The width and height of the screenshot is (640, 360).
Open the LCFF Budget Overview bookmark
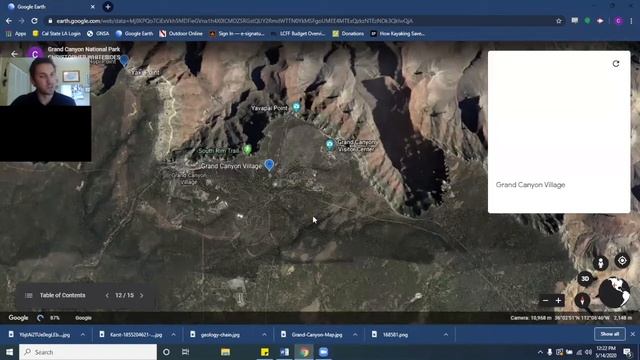point(298,34)
